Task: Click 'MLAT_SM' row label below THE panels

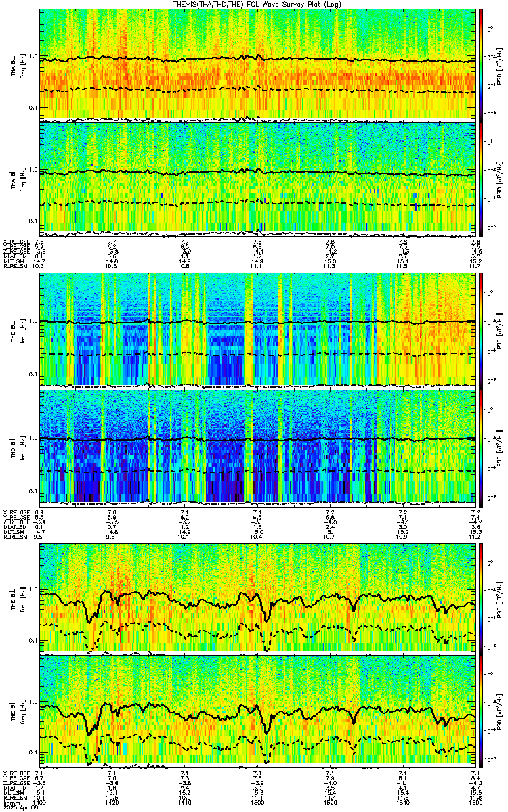Action: tap(14, 788)
